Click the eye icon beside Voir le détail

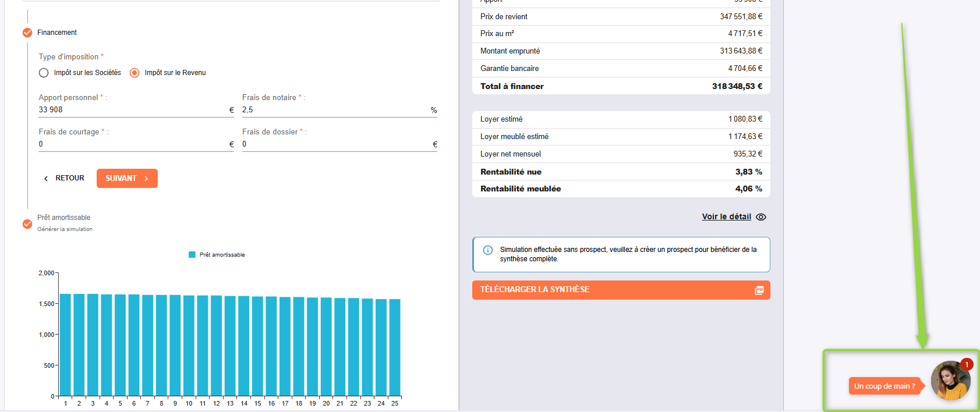click(761, 217)
